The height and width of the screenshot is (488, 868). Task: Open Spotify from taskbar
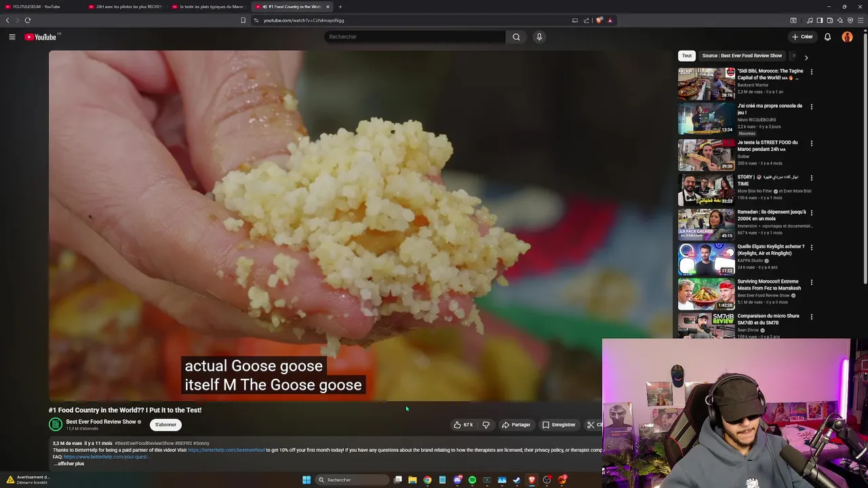[x=472, y=480]
